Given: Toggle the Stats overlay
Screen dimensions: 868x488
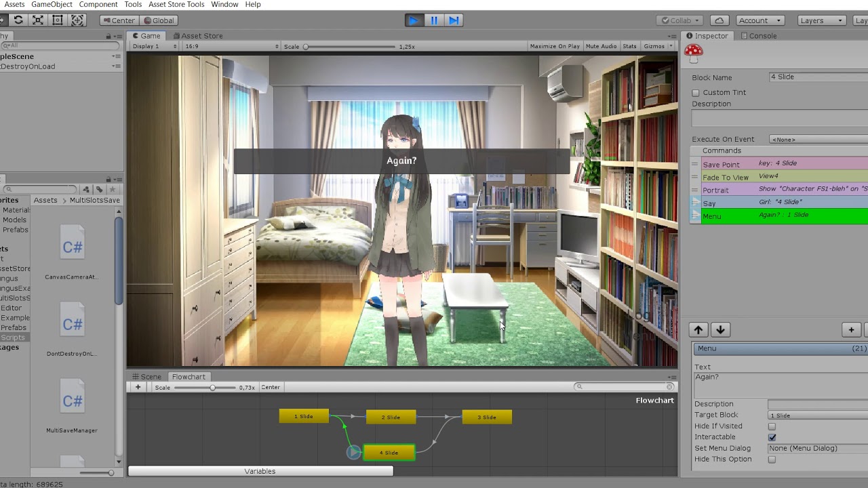Looking at the screenshot, I should [630, 46].
